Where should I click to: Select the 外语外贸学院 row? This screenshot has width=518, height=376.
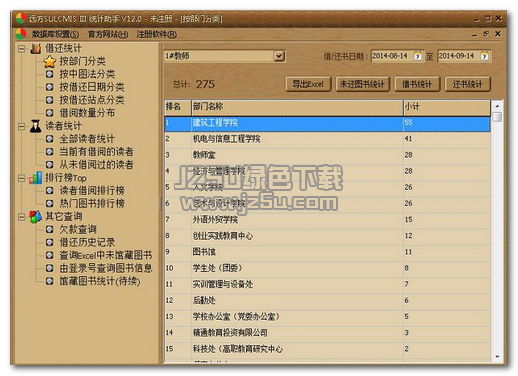pyautogui.click(x=327, y=220)
